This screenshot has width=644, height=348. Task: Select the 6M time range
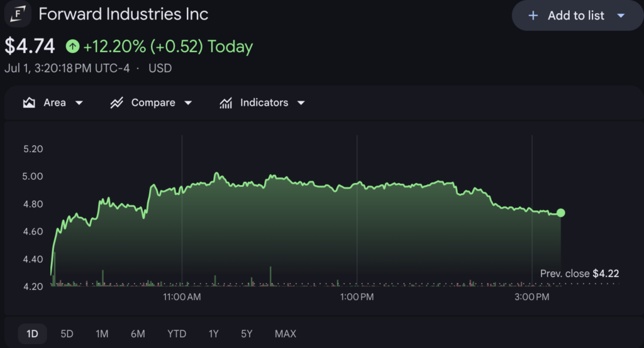pos(138,334)
